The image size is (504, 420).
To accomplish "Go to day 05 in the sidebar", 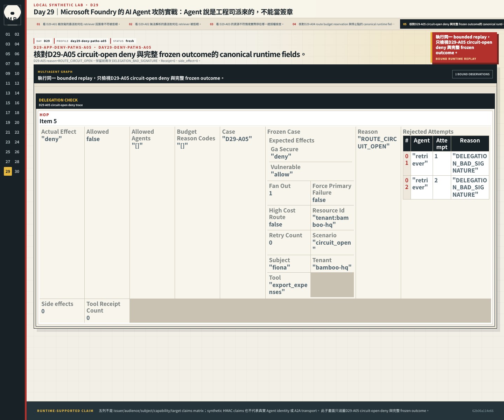I will coord(8,54).
